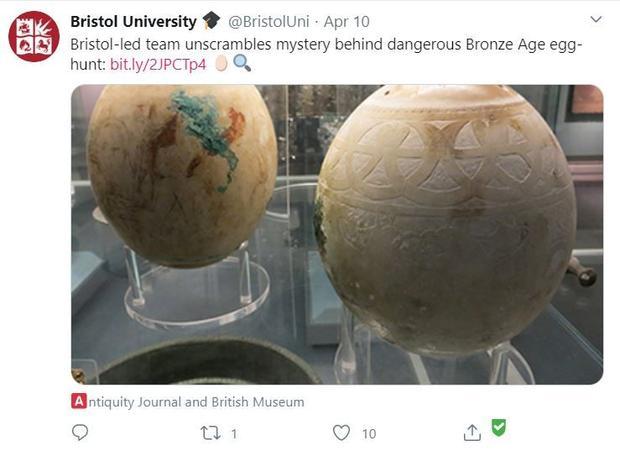Click the likes count number 10
Viewport: 620px width, 451px height.
click(x=369, y=434)
